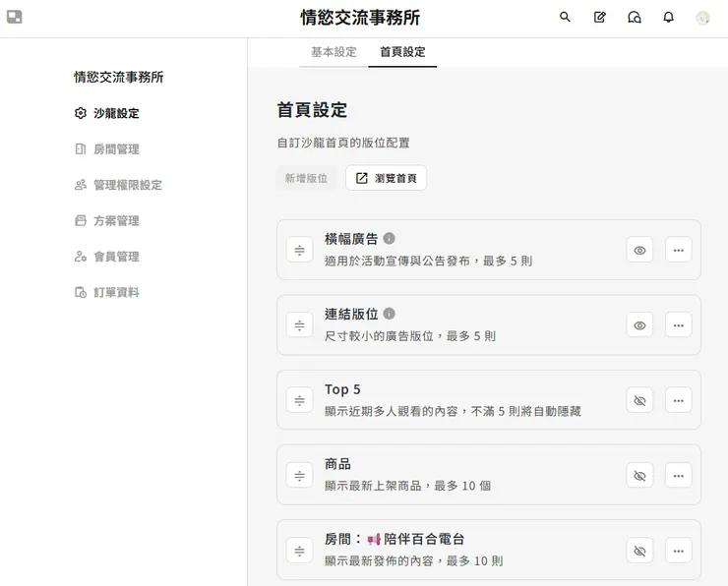Click the 房間：陪伴百合電台 title
This screenshot has height=586, width=728.
tap(394, 539)
